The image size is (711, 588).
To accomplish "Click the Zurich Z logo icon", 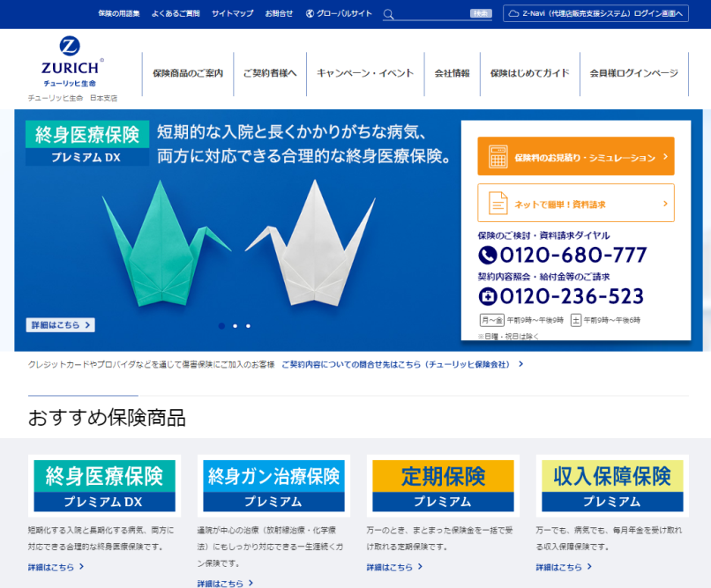I will (x=70, y=46).
